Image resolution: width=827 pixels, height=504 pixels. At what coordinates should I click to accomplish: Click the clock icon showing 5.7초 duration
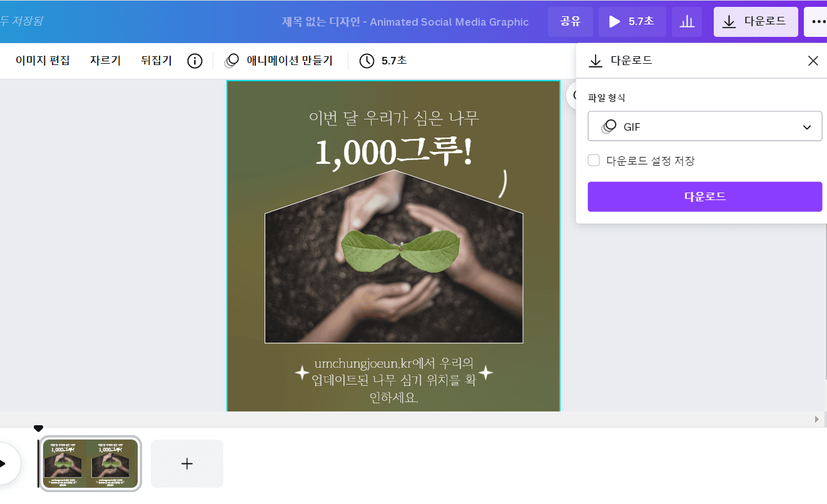point(368,61)
